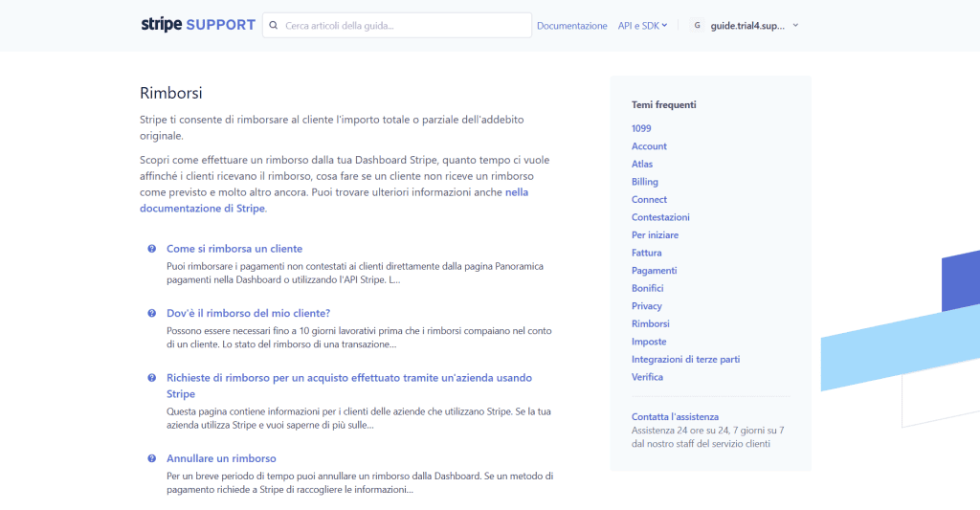Click summary text starting 'Possono essere necessari'
This screenshot has height=510, width=980.
[359, 338]
